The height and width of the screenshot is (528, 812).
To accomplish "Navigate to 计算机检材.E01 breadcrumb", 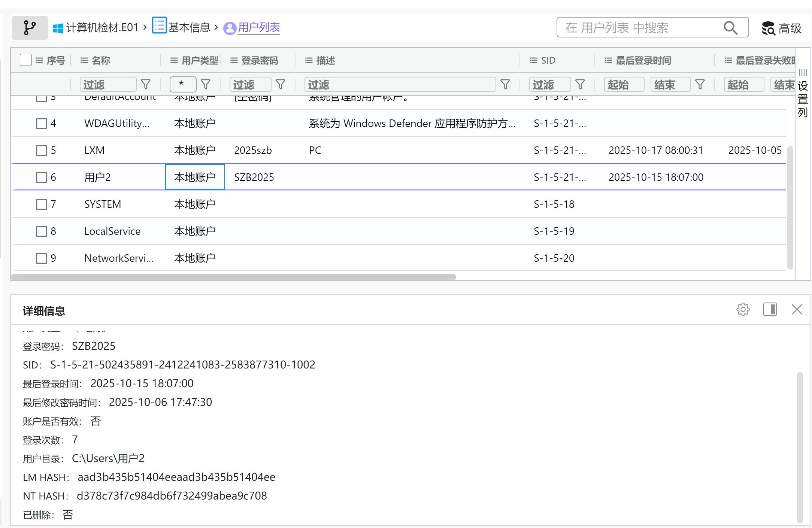I will click(x=102, y=27).
